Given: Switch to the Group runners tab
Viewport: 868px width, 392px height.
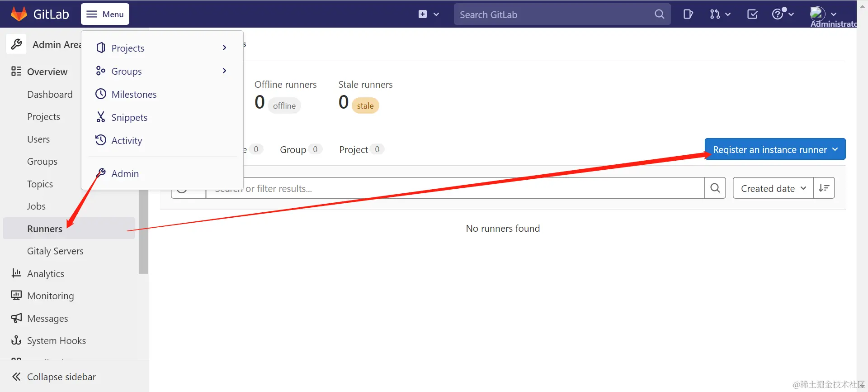Looking at the screenshot, I should [301, 149].
